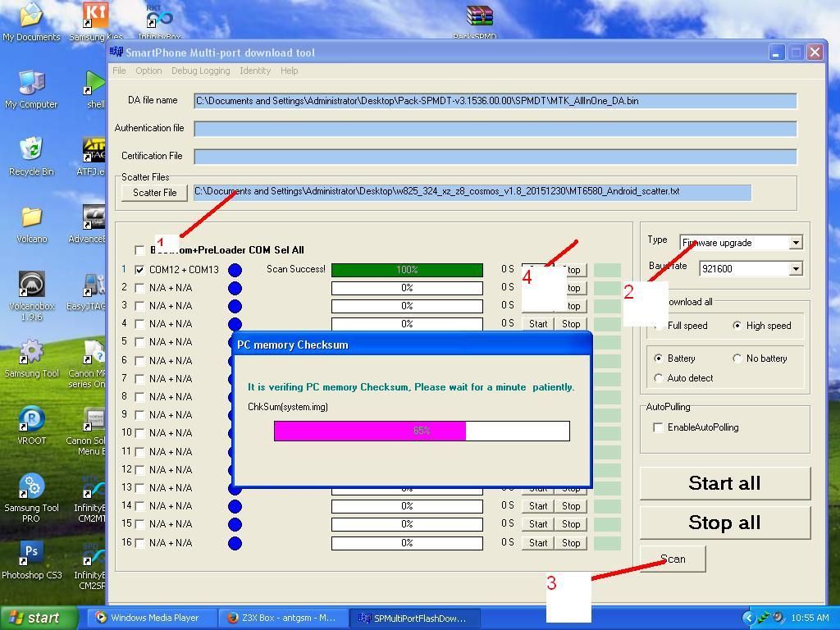Click the PC memory Checksum dialog title
Viewport: 840px width, 630px height.
point(293,345)
